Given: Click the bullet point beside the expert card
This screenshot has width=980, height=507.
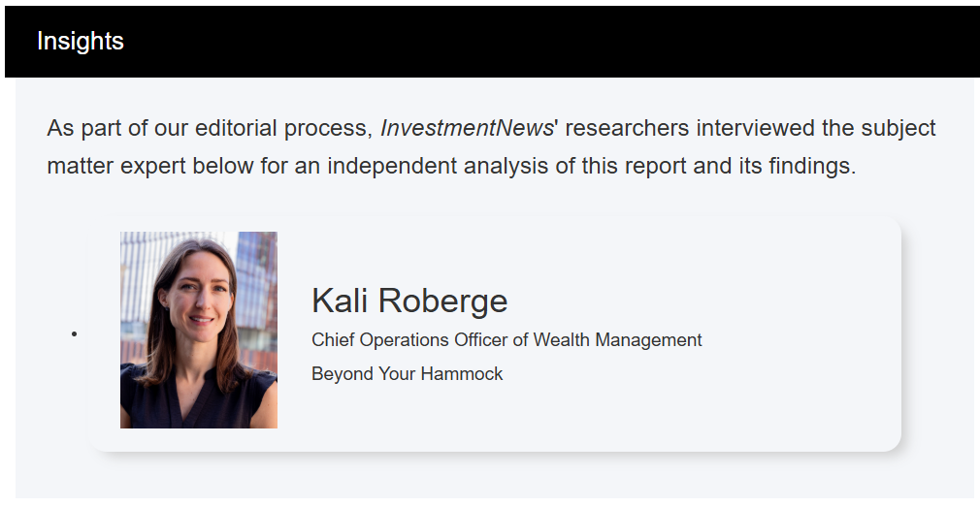Looking at the screenshot, I should [74, 334].
